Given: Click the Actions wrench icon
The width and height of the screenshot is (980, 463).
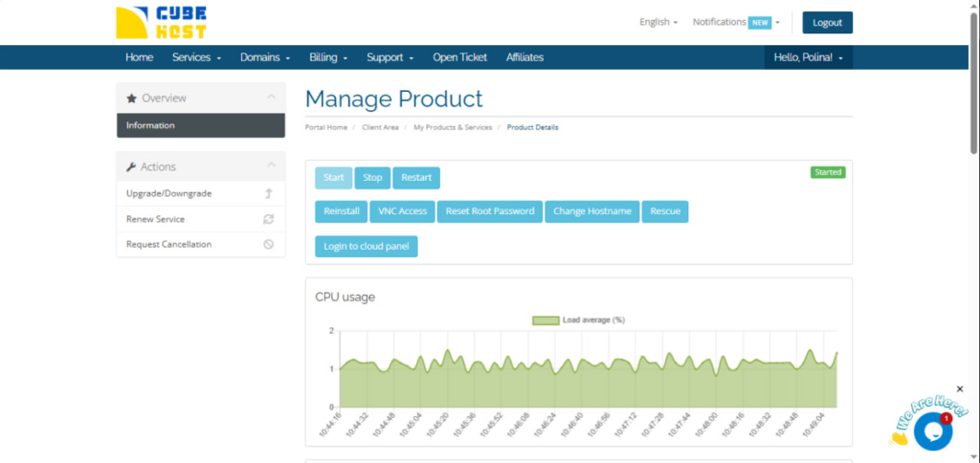Looking at the screenshot, I should click(x=132, y=167).
